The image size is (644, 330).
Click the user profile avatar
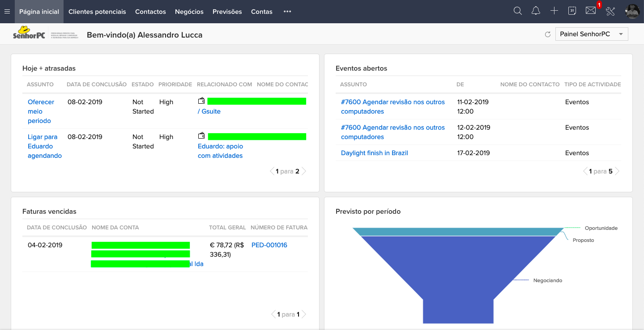click(x=632, y=11)
